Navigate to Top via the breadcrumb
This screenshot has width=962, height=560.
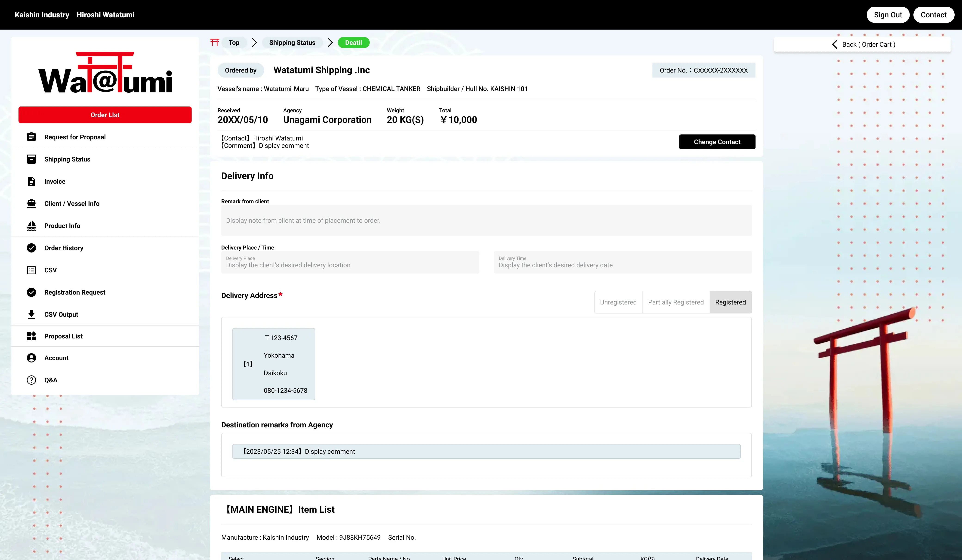pos(234,42)
